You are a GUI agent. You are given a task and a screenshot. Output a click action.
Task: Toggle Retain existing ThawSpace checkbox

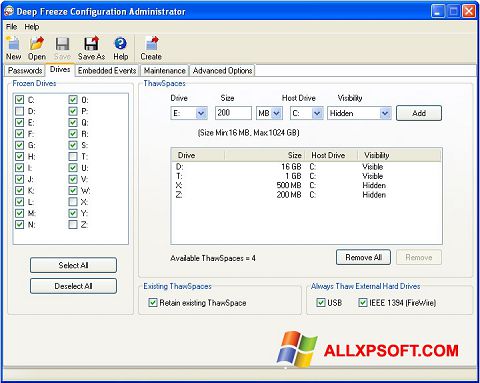pos(153,302)
